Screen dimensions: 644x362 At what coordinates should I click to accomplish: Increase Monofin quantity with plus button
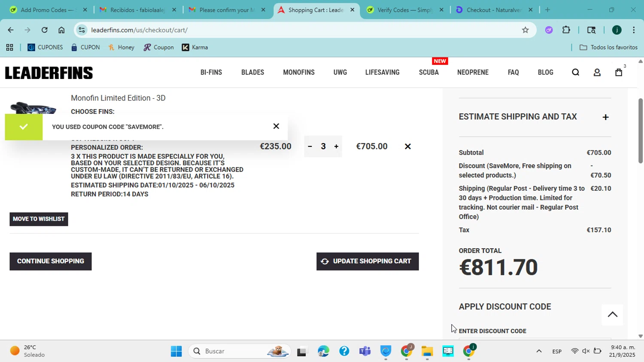click(336, 146)
